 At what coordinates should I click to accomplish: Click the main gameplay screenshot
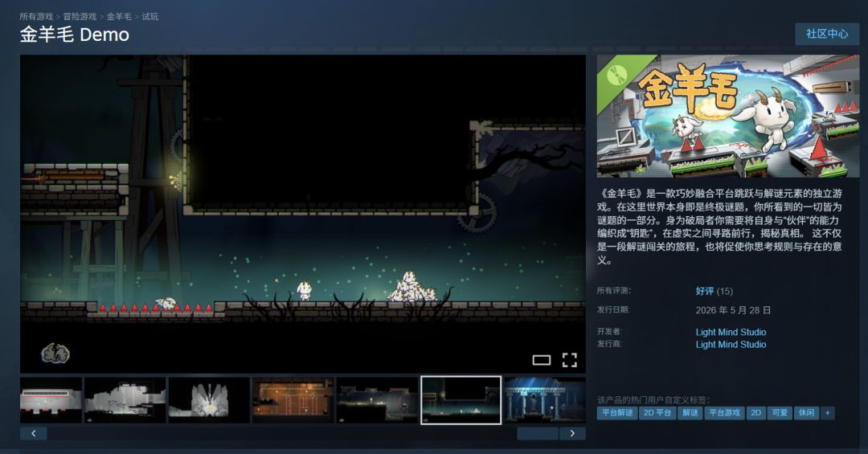click(x=303, y=214)
